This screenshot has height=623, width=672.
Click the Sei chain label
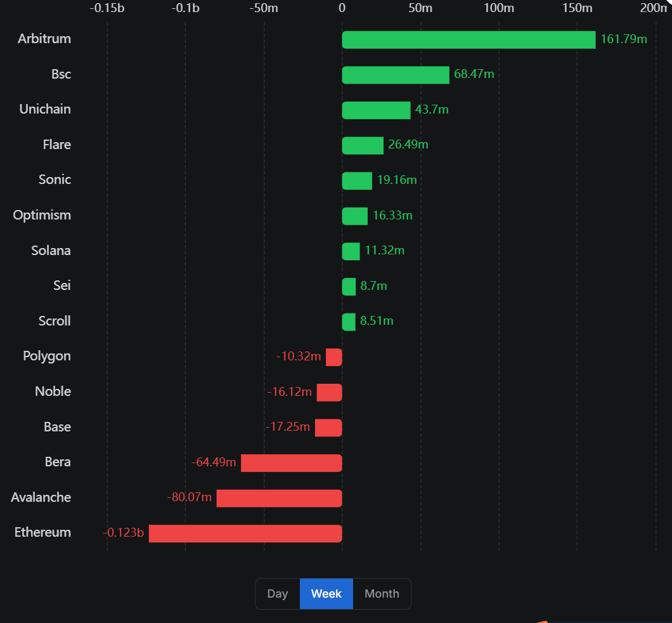(x=62, y=285)
